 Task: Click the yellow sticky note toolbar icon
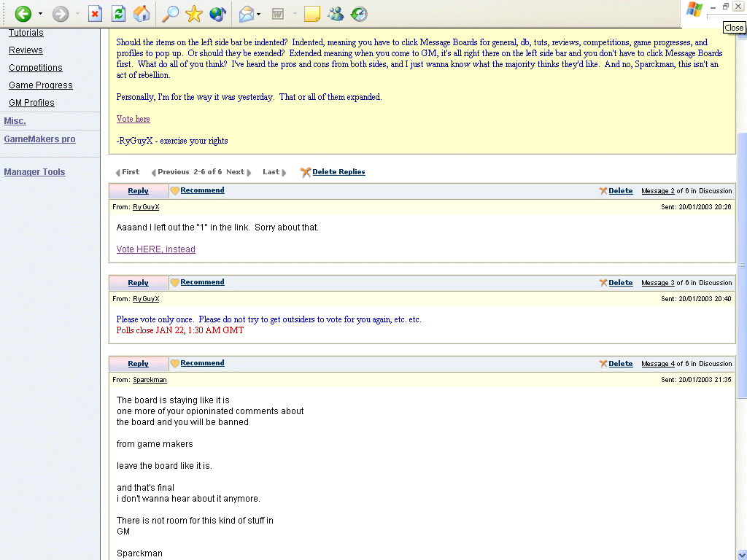point(311,14)
